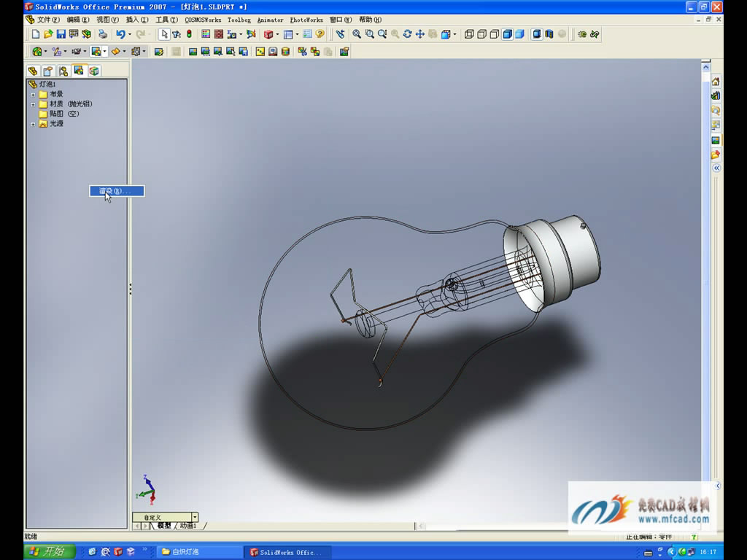
Task: Select the Zoom to Fit magnifier icon
Action: click(356, 34)
